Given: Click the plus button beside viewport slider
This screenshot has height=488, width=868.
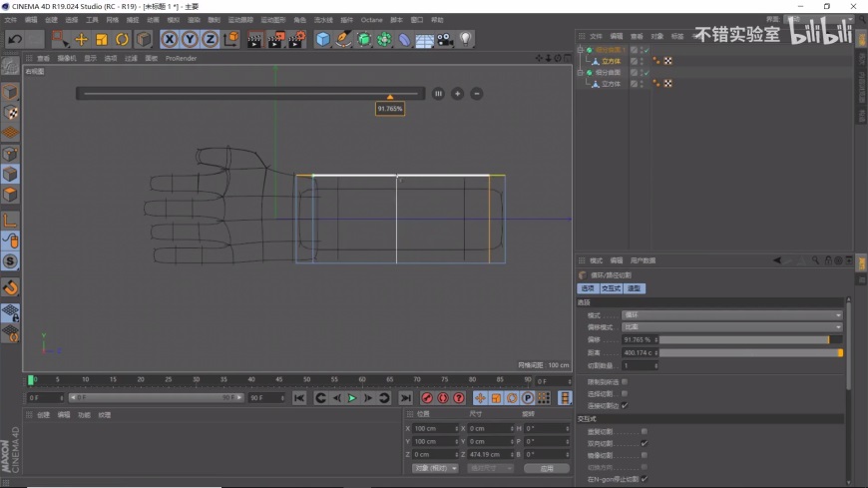Looking at the screenshot, I should [x=457, y=94].
